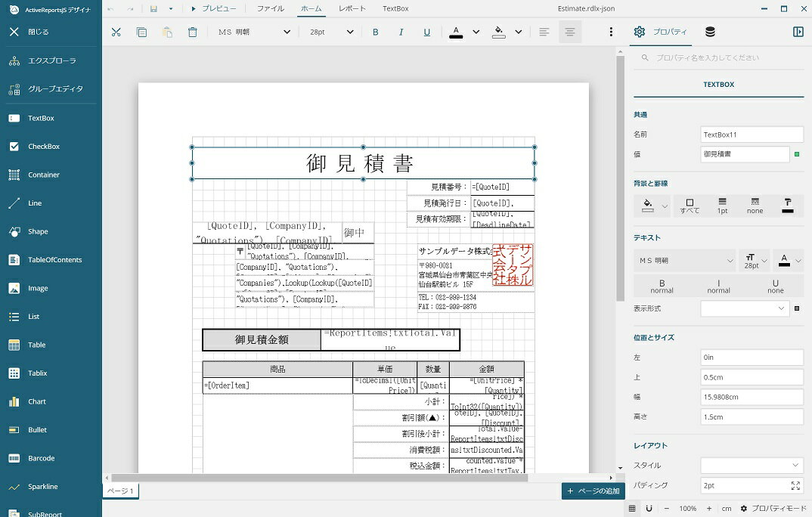Screen dimensions: 812x517
Task: Select the Table tool in sidebar
Action: pyautogui.click(x=51, y=345)
